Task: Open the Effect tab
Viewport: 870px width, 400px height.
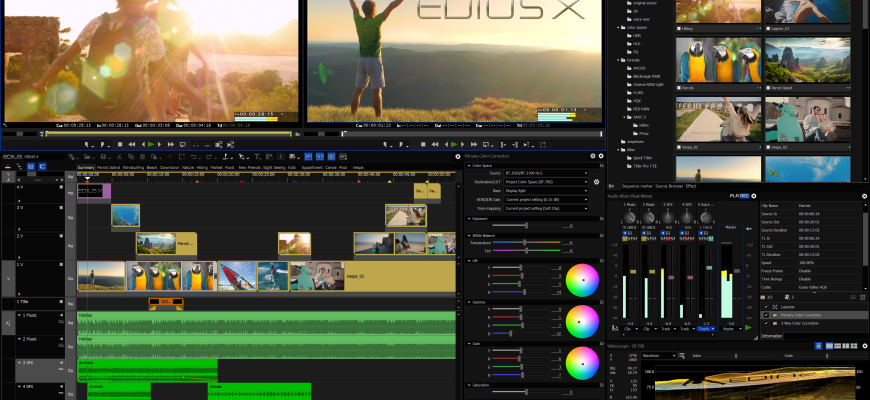Action: (691, 186)
